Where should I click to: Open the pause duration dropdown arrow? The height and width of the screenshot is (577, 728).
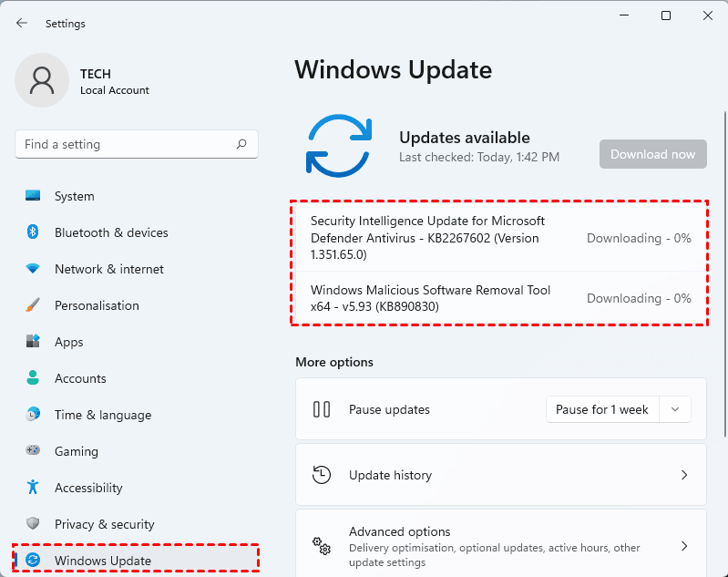675,409
